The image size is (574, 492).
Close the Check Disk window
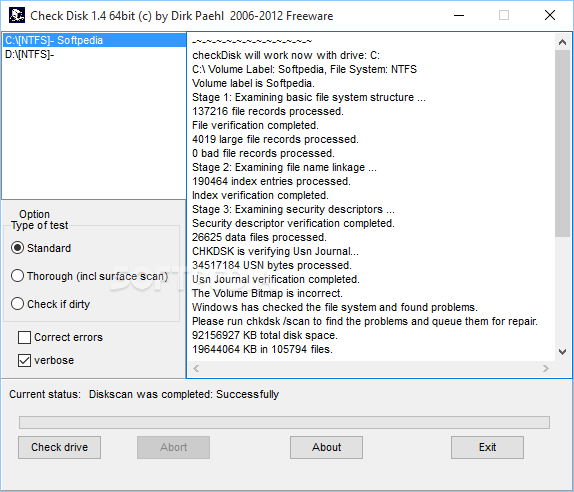pos(550,15)
